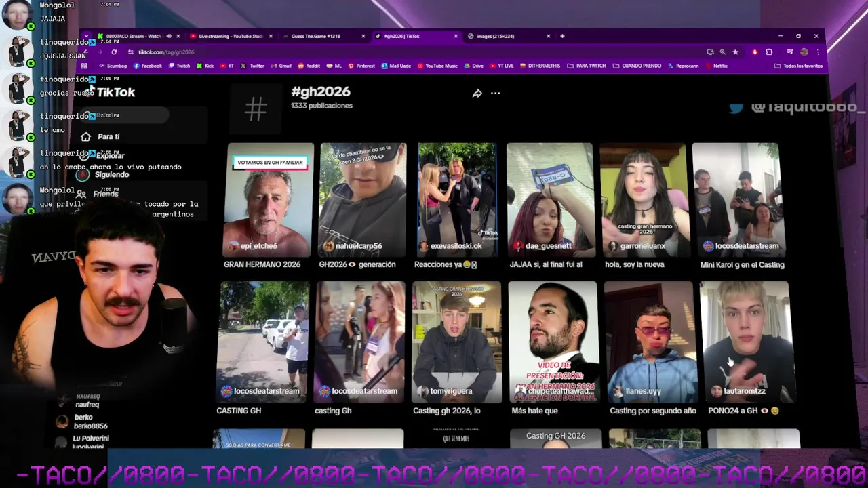Image resolution: width=868 pixels, height=488 pixels.
Task: Click the browser profile avatar icon
Action: 804,52
